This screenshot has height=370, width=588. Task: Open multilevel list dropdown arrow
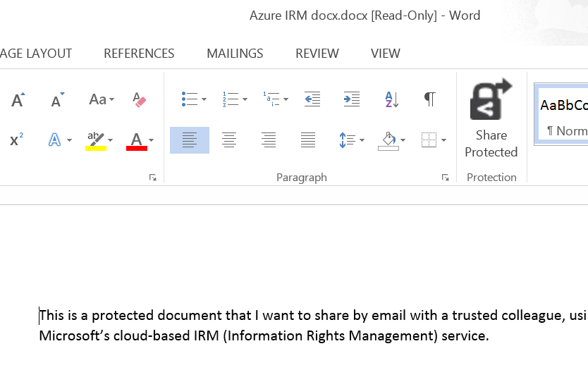point(286,99)
